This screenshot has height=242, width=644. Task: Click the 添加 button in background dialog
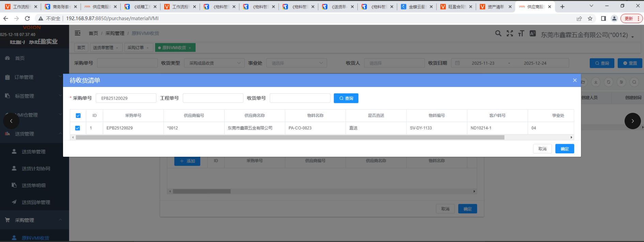187,161
